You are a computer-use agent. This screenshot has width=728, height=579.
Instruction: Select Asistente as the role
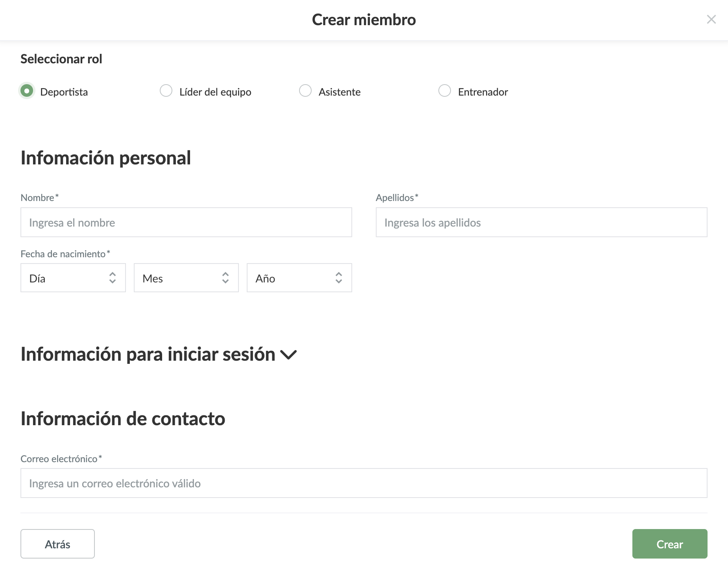click(305, 91)
